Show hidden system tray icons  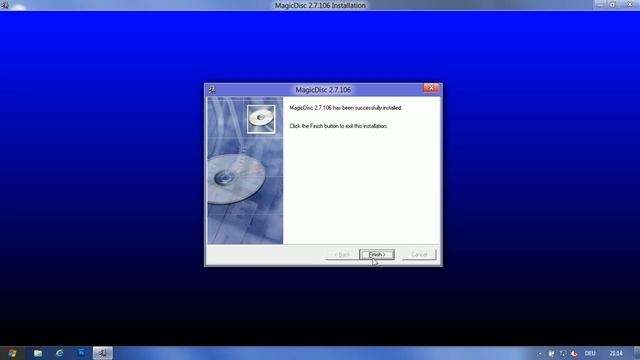(x=540, y=353)
